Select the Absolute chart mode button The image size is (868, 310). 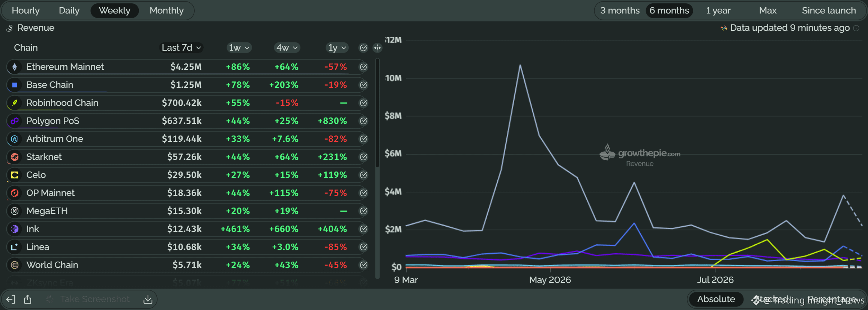[x=716, y=299]
